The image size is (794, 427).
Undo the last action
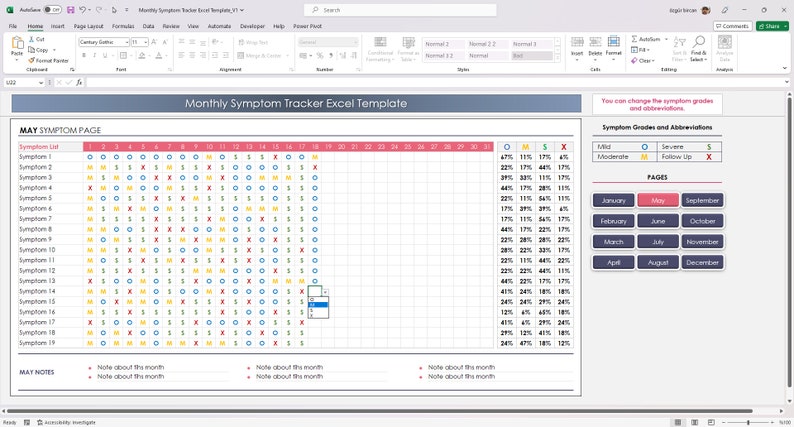tap(83, 10)
